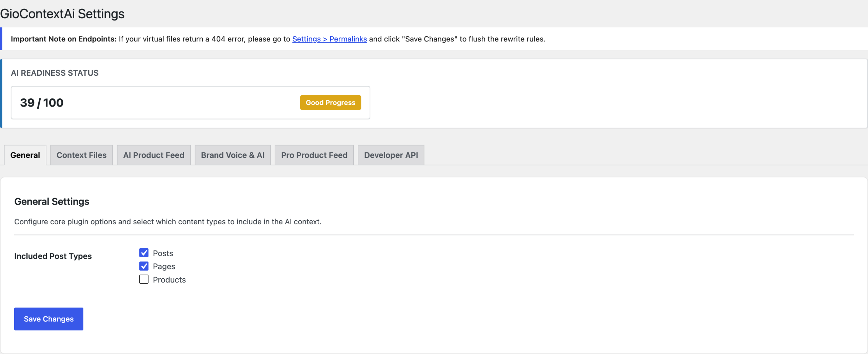
Task: Click the GioContextAi Settings page title
Action: [62, 14]
